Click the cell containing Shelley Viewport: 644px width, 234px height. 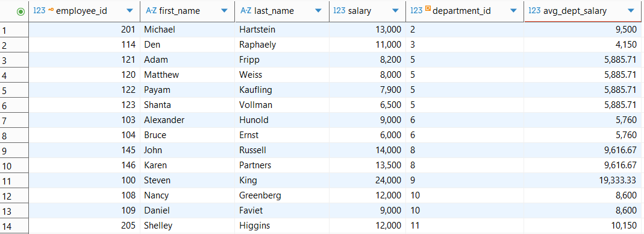188,226
